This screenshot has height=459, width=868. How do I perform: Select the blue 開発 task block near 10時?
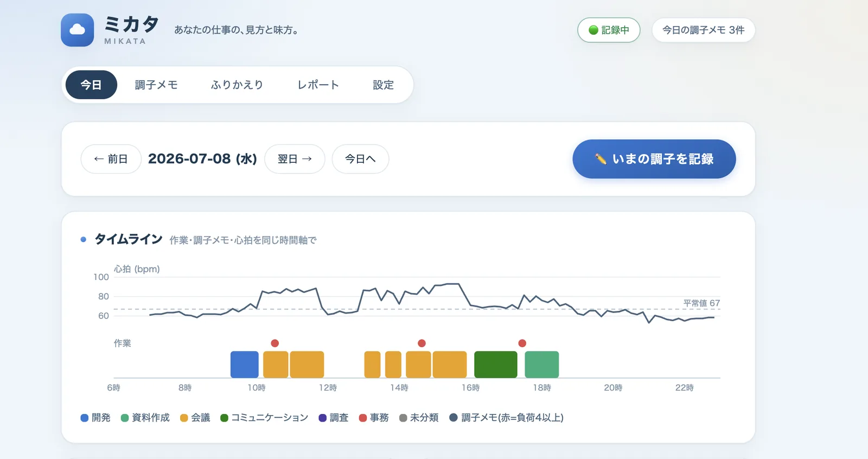(245, 365)
